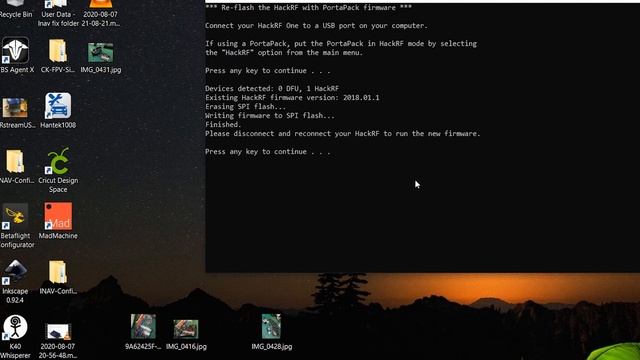
Task: Launch the MadMachine application
Action: tap(58, 220)
